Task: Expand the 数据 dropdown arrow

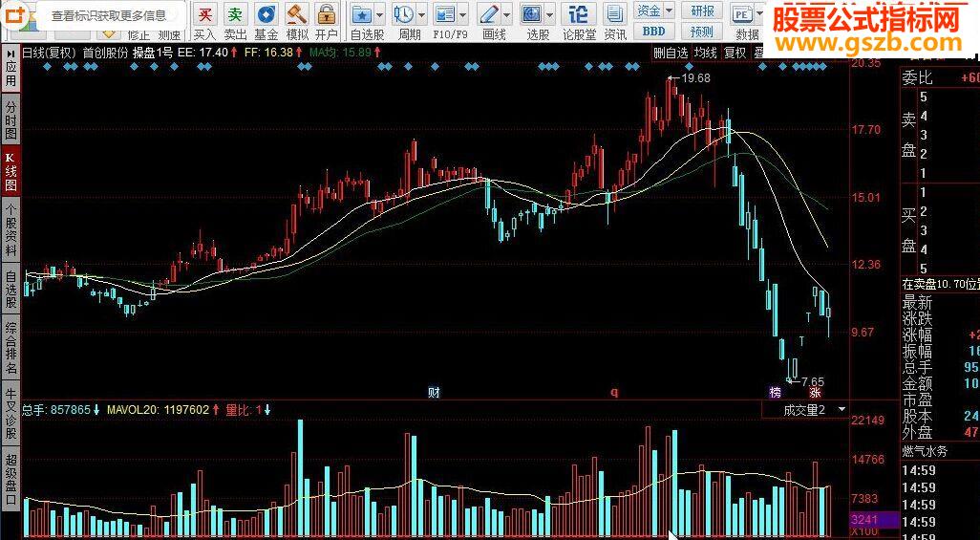Action: point(759,13)
